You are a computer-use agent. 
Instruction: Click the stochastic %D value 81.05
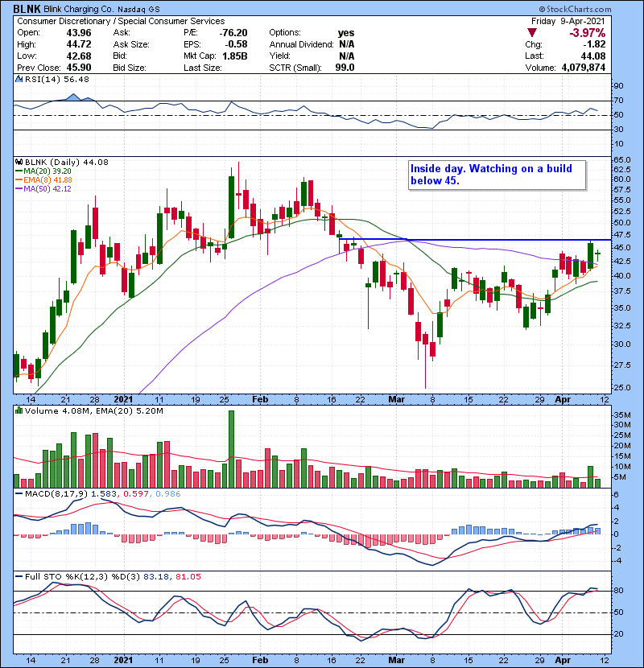(x=188, y=576)
